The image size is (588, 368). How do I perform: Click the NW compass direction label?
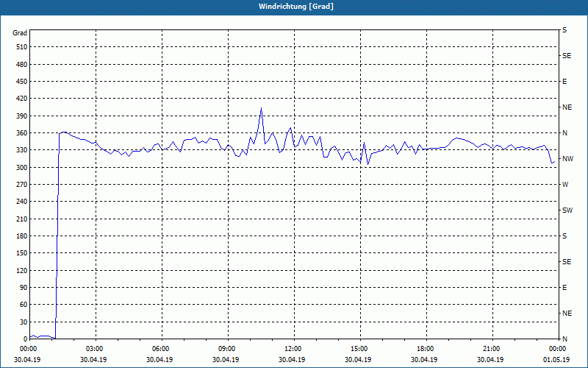(567, 159)
